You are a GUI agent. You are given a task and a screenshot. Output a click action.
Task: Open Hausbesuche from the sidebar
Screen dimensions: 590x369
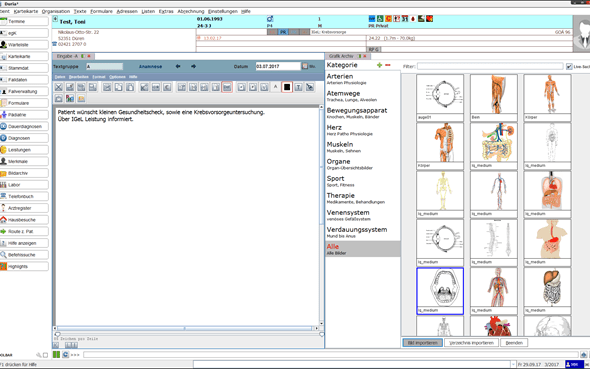pyautogui.click(x=24, y=220)
